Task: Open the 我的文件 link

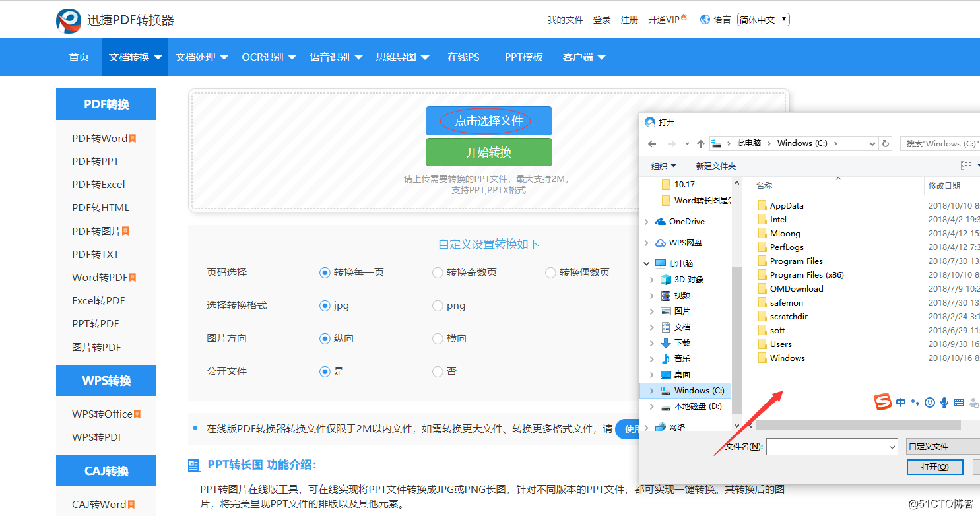Action: (566, 20)
